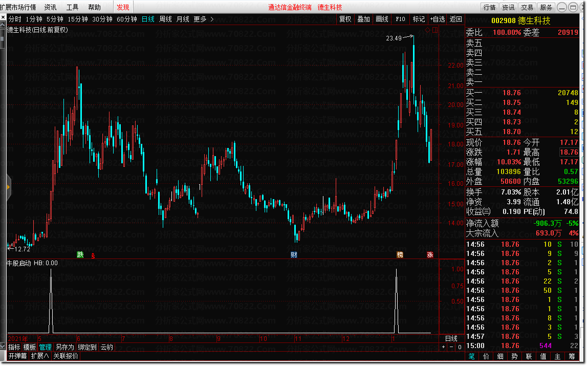Viewport: 588px width, 366px height.
Task: Click the 资讯 button beside 行情 button
Action: tap(508, 7)
